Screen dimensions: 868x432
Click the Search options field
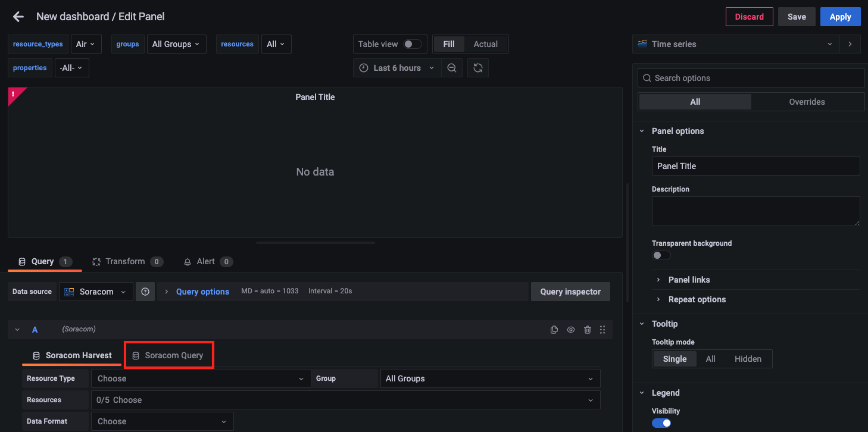click(x=751, y=78)
